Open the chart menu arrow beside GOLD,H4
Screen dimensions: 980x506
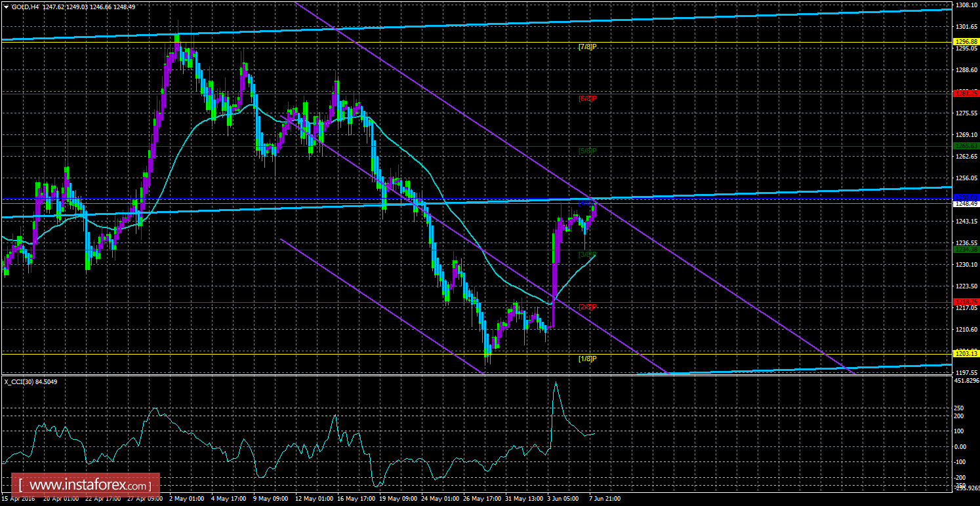coord(6,7)
